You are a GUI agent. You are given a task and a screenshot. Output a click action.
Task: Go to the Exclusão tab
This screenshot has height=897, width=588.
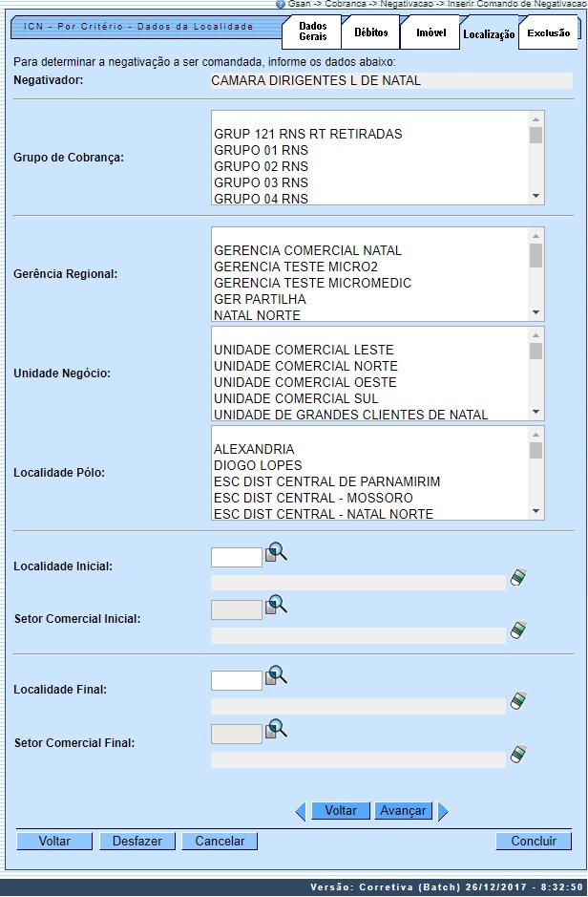click(548, 33)
